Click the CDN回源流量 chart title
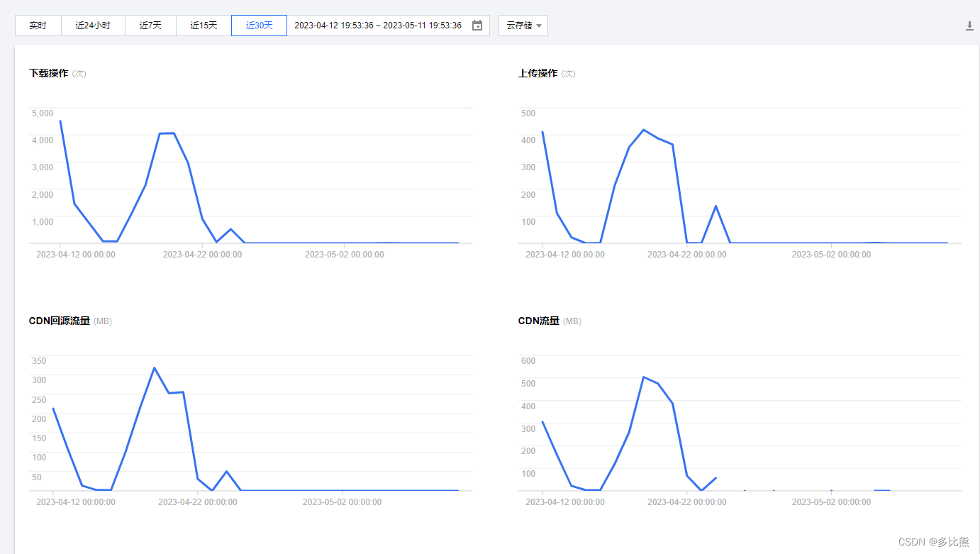The height and width of the screenshot is (554, 980). (x=60, y=321)
